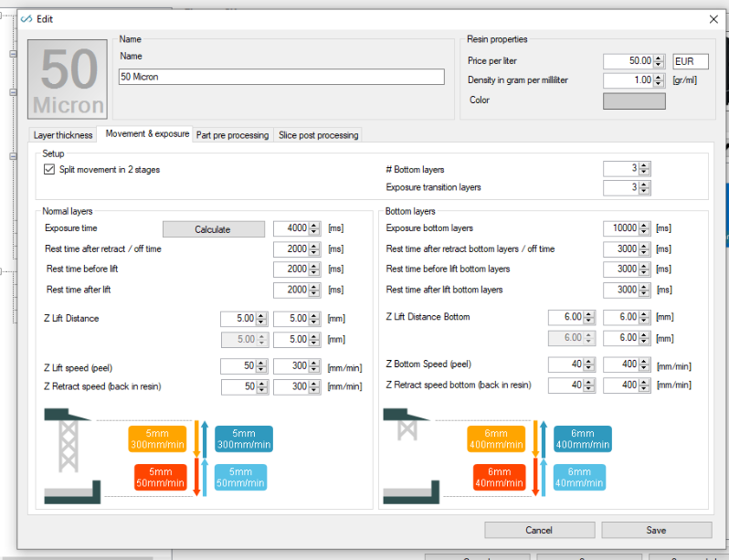Click the orange 5mm 300mm/min movement badge
729x560 pixels.
coord(157,439)
